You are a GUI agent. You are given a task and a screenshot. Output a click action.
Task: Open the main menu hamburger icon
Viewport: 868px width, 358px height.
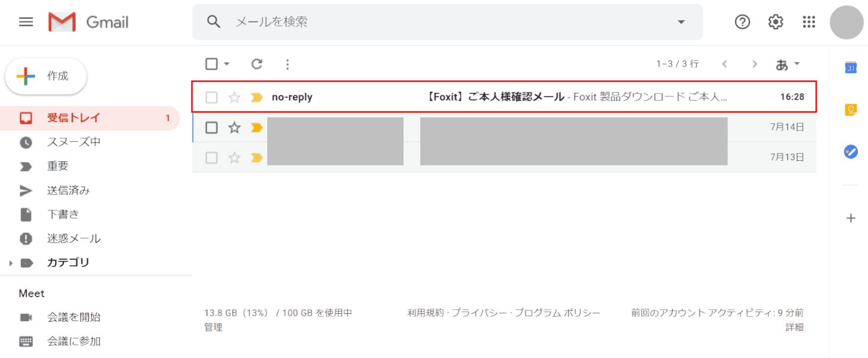[x=26, y=22]
